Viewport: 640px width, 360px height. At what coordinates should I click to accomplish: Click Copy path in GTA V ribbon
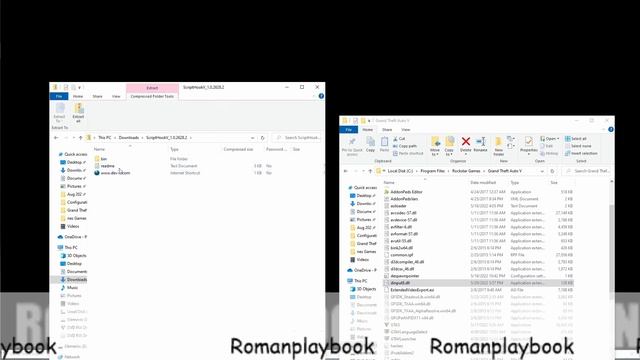(404, 146)
